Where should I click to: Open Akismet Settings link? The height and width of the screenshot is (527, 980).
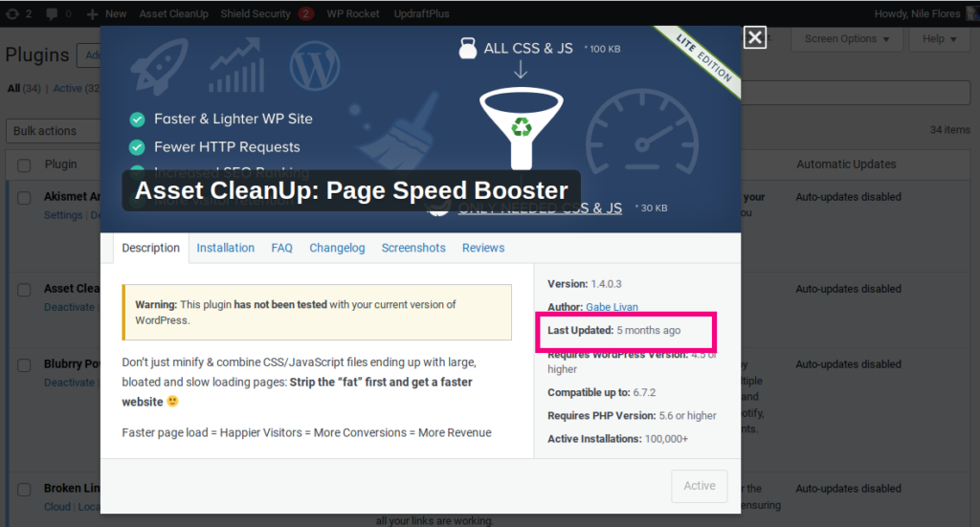click(63, 215)
